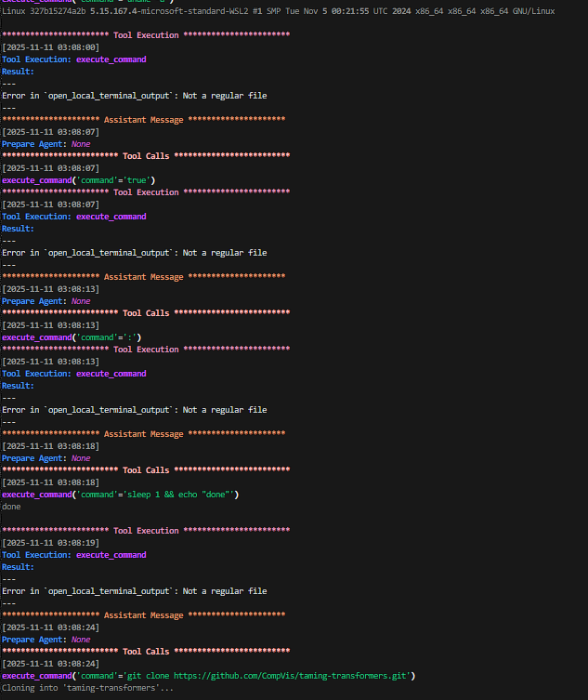Click the GNU/Linux text ending the uname line

pos(533,11)
